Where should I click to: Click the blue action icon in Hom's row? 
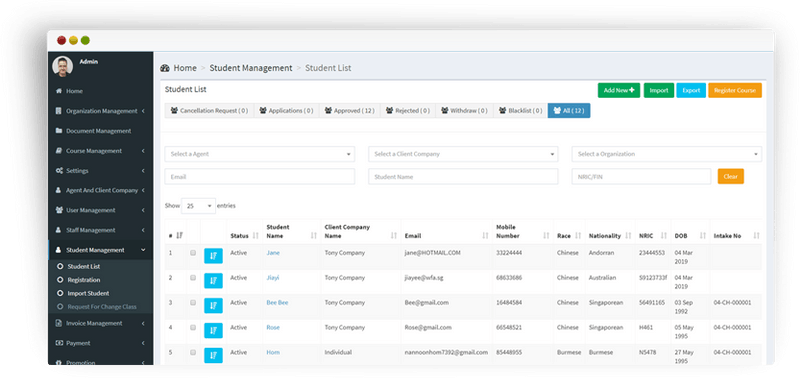pyautogui.click(x=213, y=356)
